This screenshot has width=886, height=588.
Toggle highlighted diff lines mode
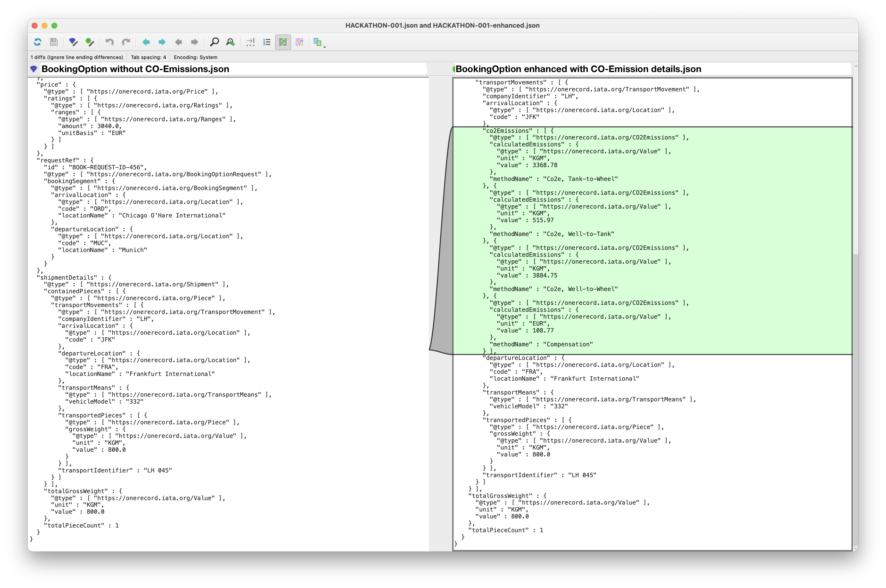point(283,42)
